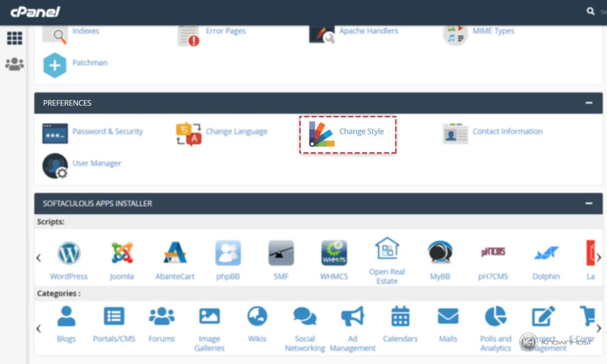
Task: Click the PREFERENCES section header title
Action: 67,103
